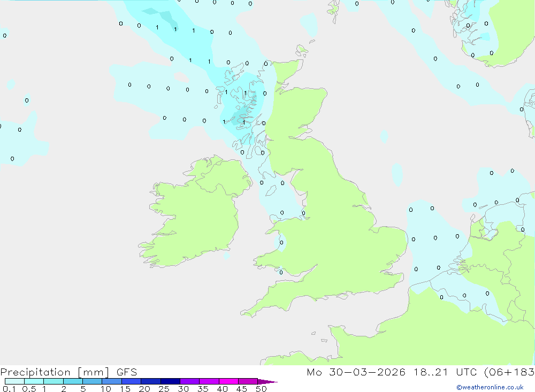Click the legend tick label '10'
The width and height of the screenshot is (535, 392).
coord(106,389)
